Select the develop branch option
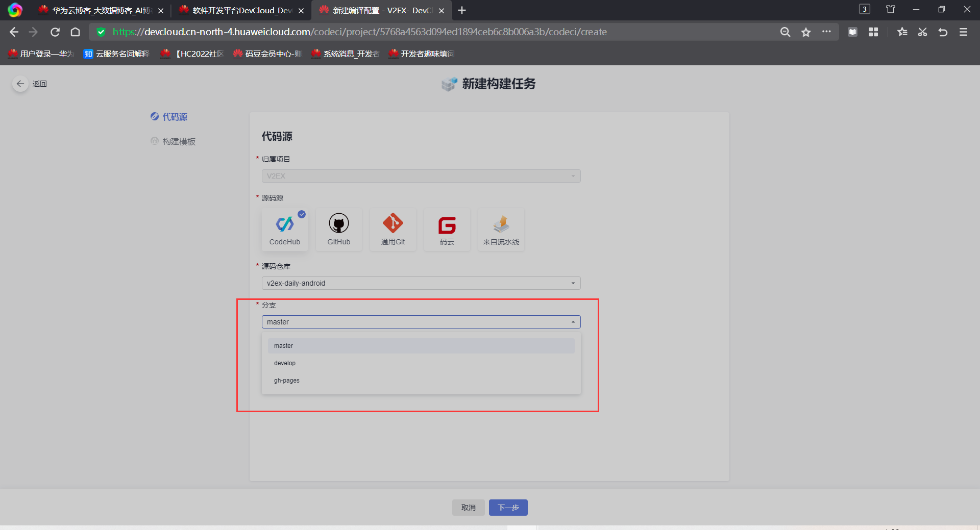980x530 pixels. (421, 363)
